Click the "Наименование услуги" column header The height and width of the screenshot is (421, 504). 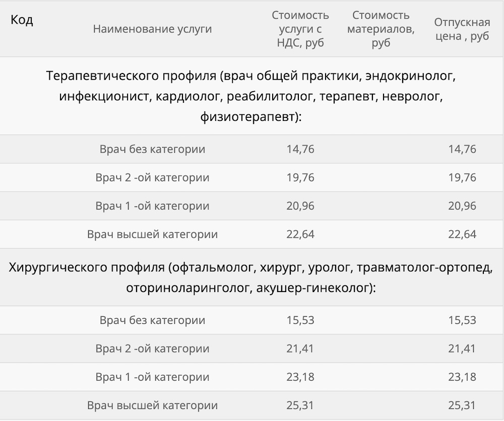pyautogui.click(x=152, y=29)
